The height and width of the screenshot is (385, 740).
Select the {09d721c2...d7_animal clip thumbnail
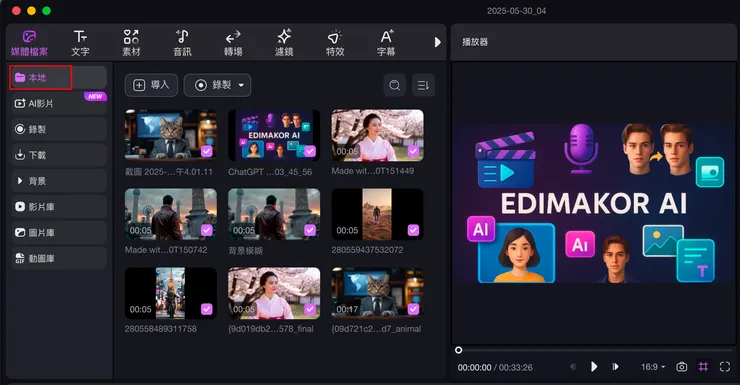378,293
